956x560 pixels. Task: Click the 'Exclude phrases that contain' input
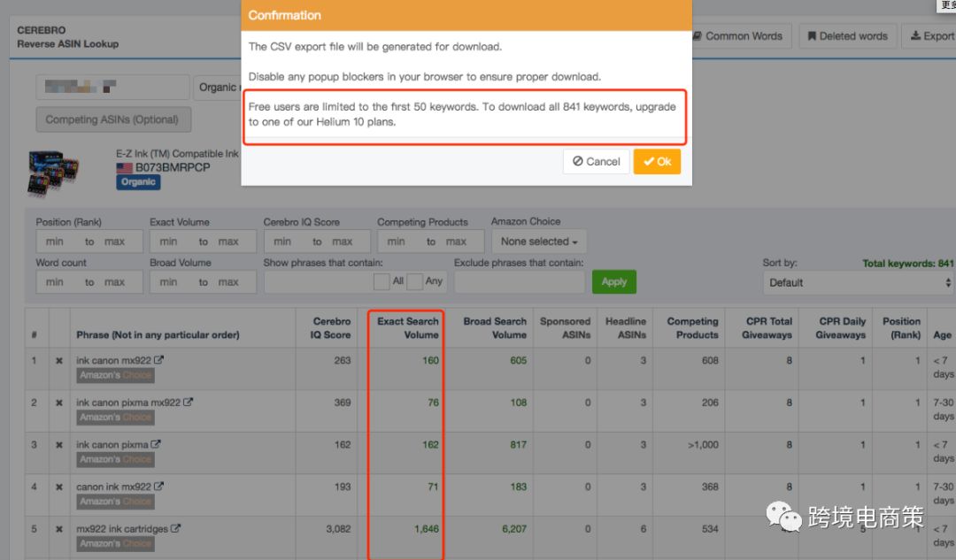coord(520,281)
